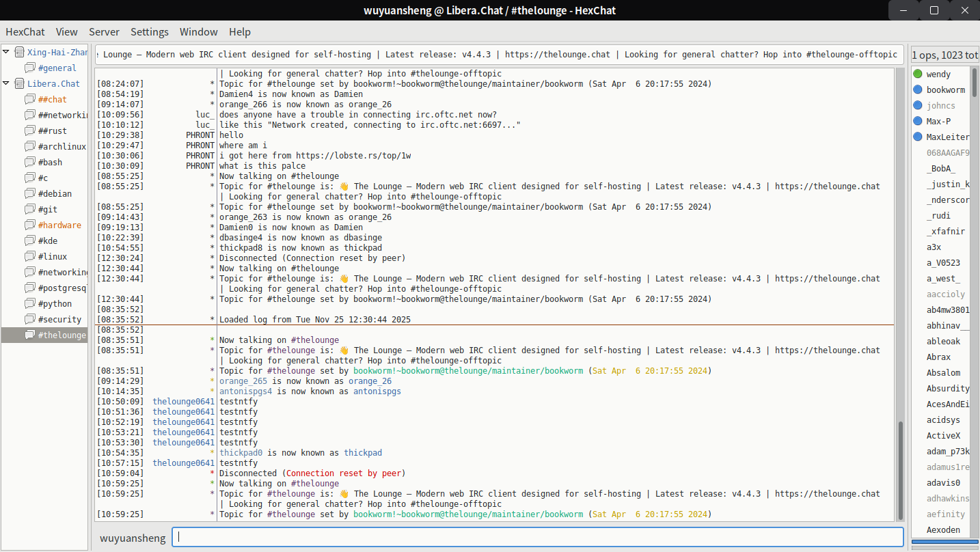
Task: Click the chat area vertical scrollbar
Action: coord(901,471)
